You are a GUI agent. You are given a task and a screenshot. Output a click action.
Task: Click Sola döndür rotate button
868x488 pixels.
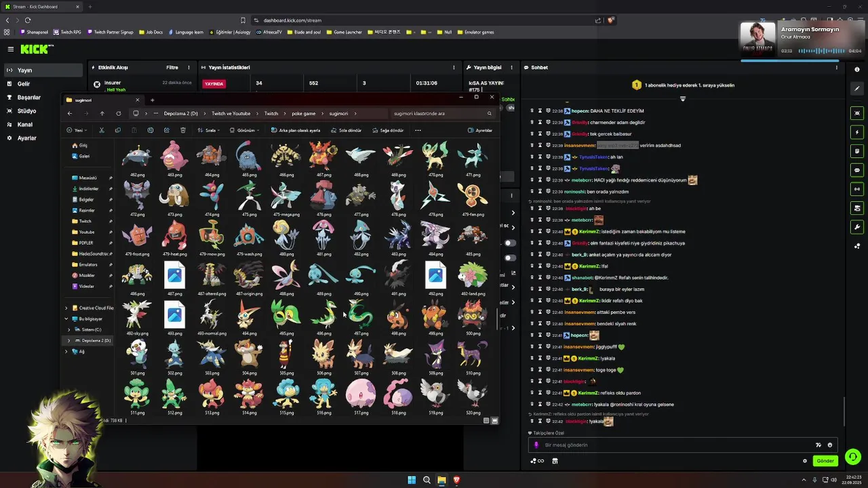(x=346, y=130)
